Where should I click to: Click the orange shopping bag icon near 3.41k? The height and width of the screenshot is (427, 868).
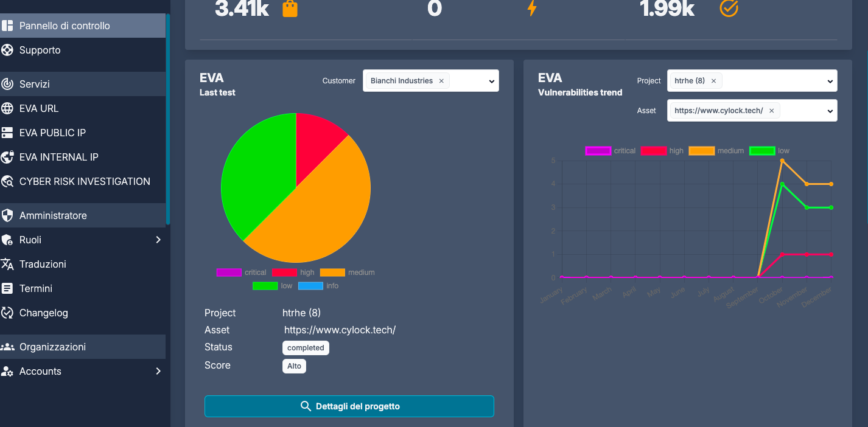tap(290, 9)
